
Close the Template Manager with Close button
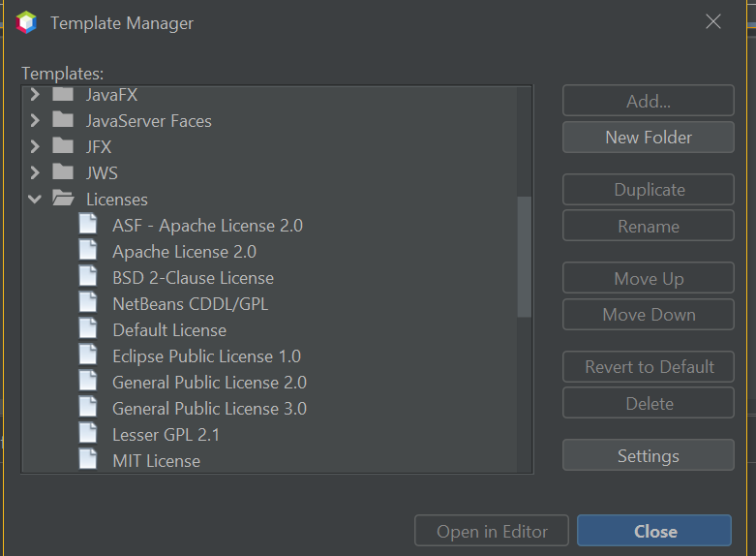pos(654,531)
